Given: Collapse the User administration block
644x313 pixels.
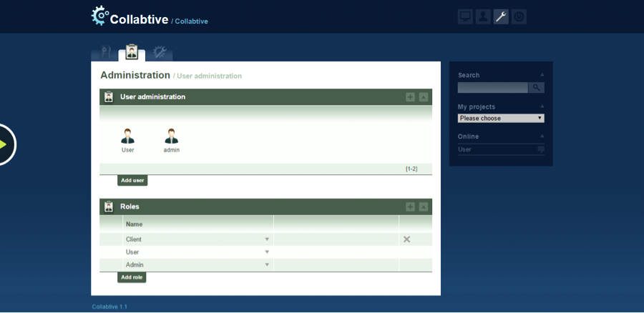Looking at the screenshot, I should [x=424, y=96].
